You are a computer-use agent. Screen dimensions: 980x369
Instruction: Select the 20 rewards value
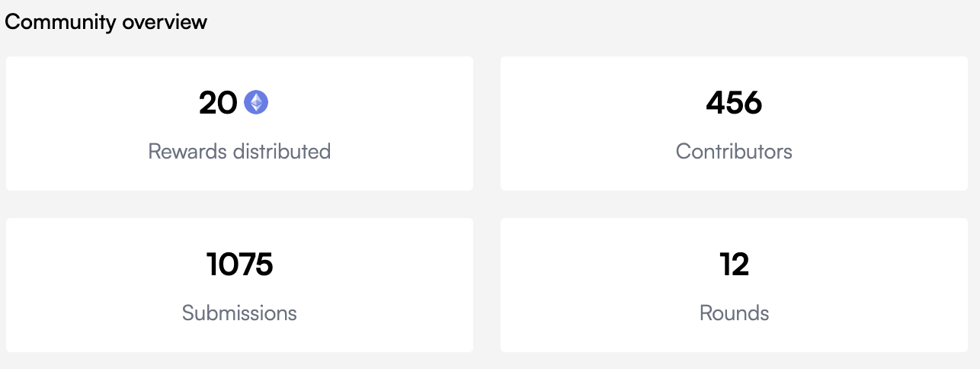(218, 103)
